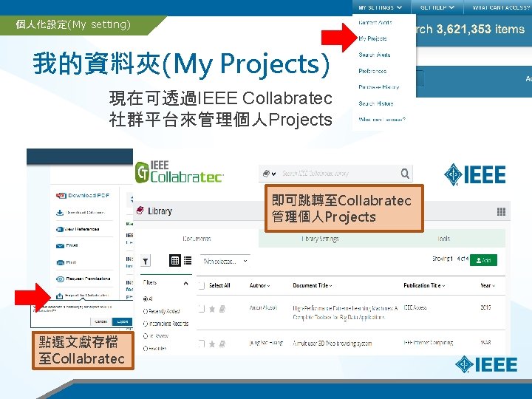Open A multi-user 3D Web browsing system title
This screenshot has height=399, width=532.
332,344
